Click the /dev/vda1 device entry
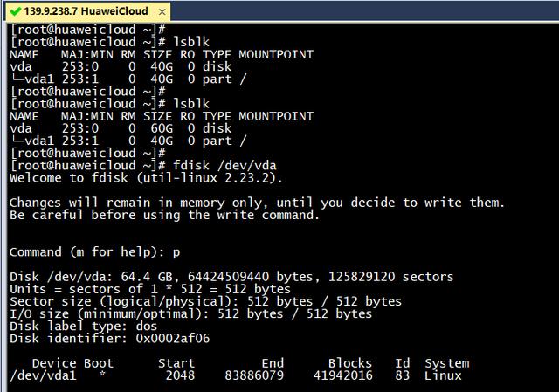The width and height of the screenshot is (559, 392). point(43,375)
